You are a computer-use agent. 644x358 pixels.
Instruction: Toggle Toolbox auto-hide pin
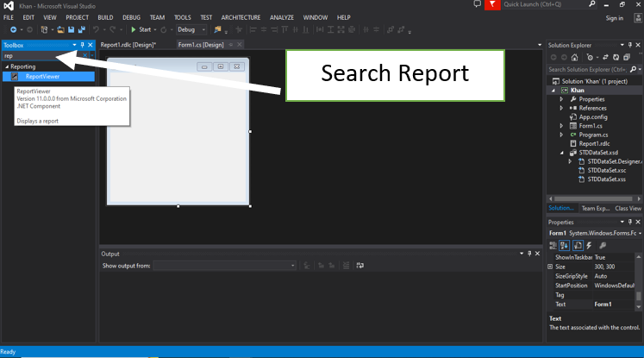tap(82, 45)
